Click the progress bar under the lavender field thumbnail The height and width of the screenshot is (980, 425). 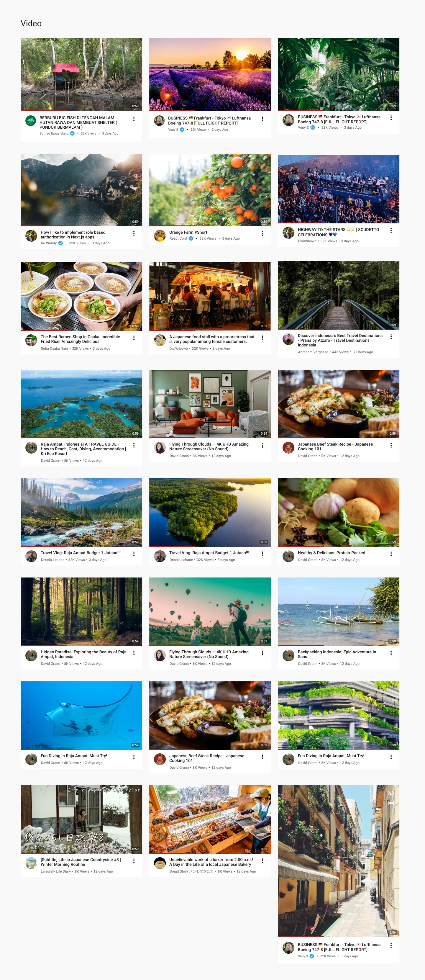(x=210, y=110)
